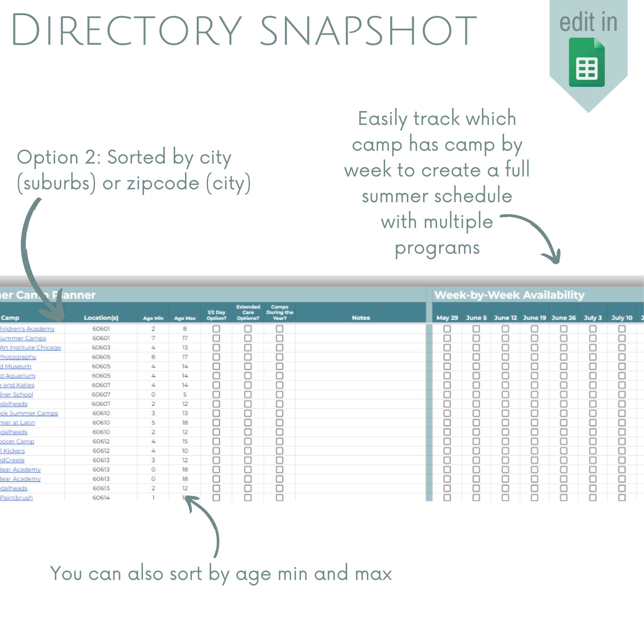Enable the 1/2 Day Option for Summer Camps
This screenshot has width=644, height=644.
(x=216, y=338)
